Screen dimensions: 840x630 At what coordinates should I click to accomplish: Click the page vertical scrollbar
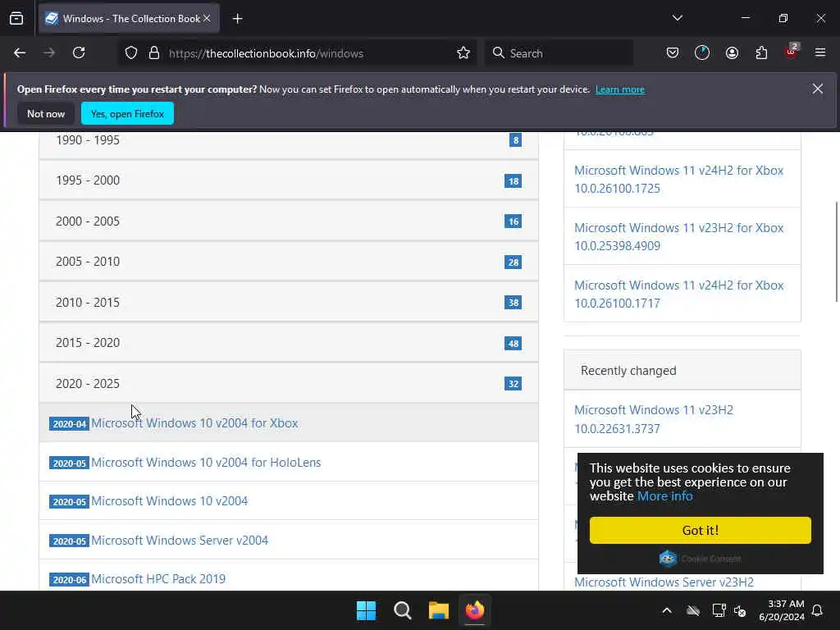click(x=836, y=252)
